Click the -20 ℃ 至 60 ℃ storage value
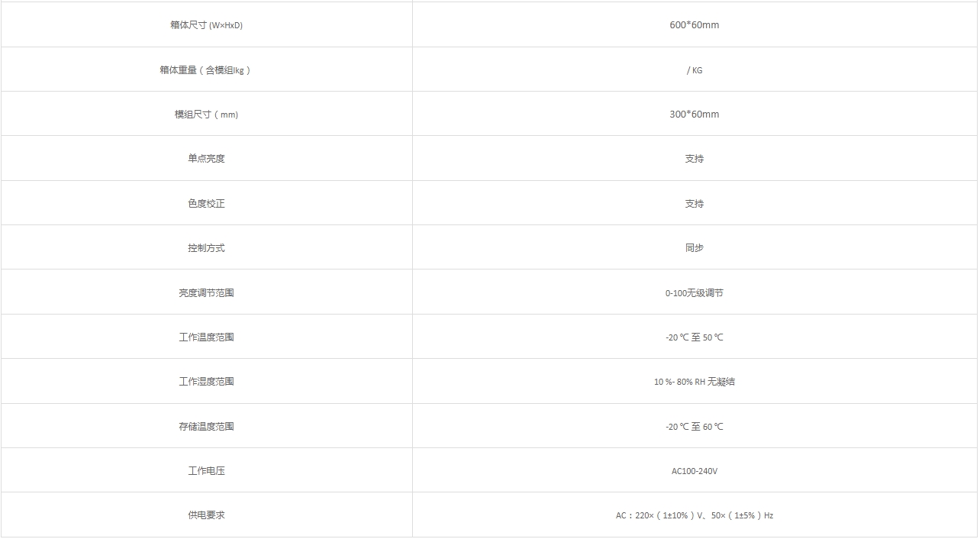 (694, 427)
